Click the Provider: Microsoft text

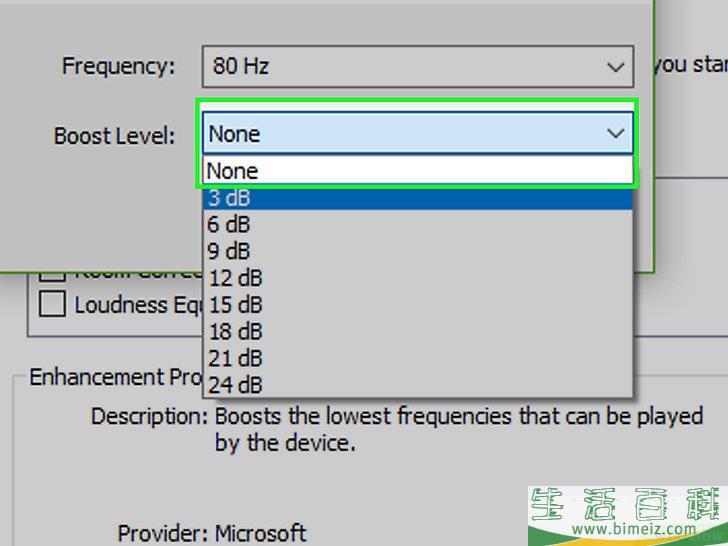(x=211, y=532)
